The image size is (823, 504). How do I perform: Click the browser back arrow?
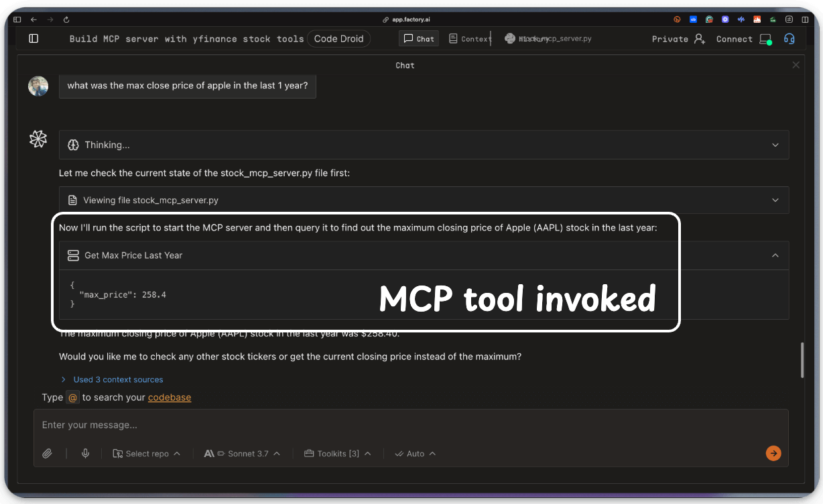[34, 19]
